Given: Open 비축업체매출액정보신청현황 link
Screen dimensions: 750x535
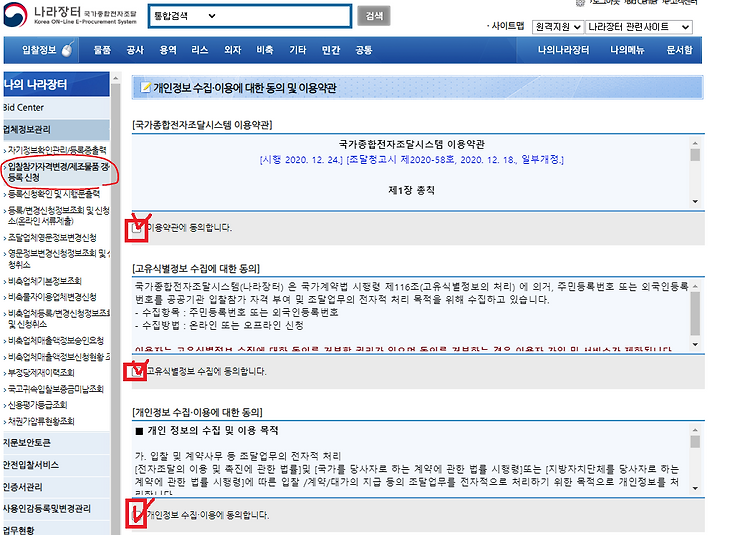Looking at the screenshot, I should 59,357.
